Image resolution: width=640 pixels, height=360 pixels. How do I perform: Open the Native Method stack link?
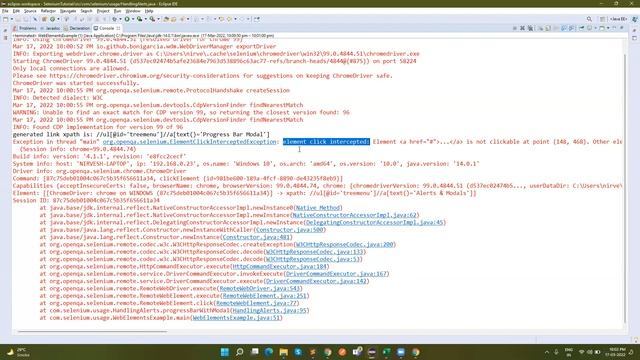tap(317, 208)
